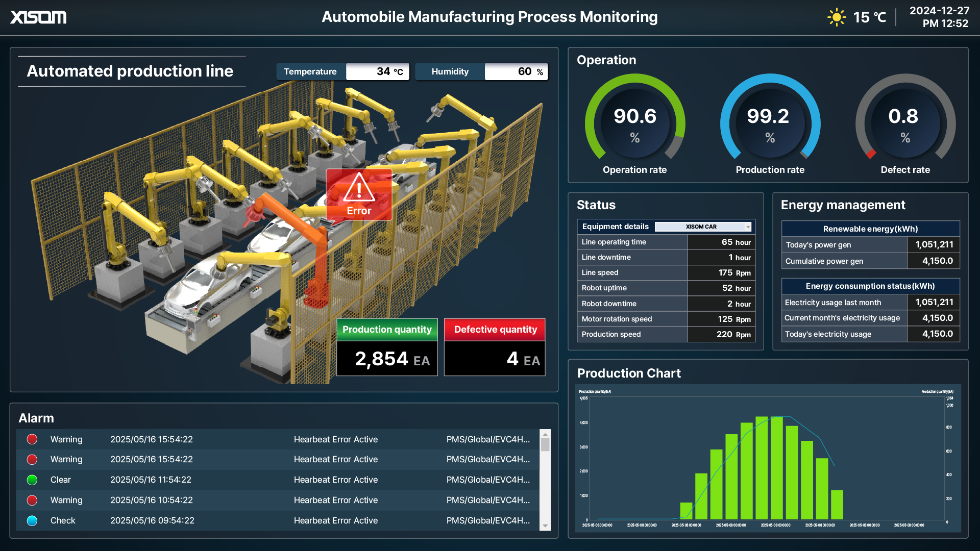Image resolution: width=980 pixels, height=551 pixels.
Task: Click the Production rate gauge ring
Action: click(x=770, y=82)
